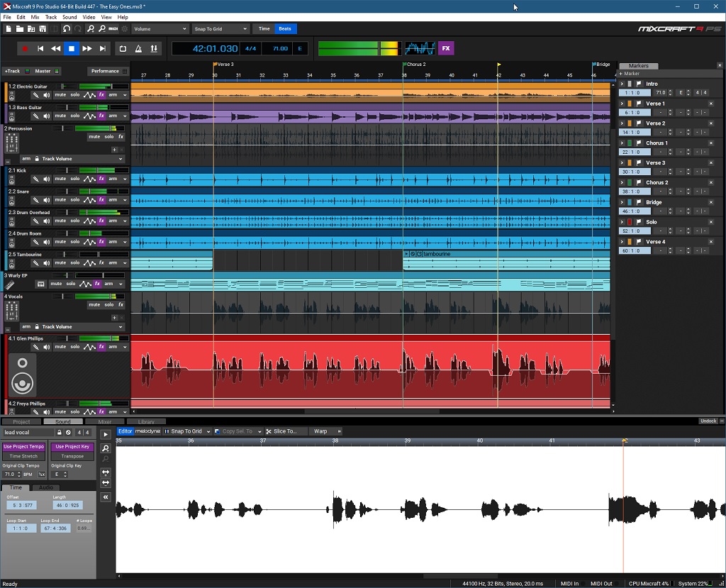The height and width of the screenshot is (588, 726).
Task: Switch to the Mixer tab
Action: (x=105, y=421)
